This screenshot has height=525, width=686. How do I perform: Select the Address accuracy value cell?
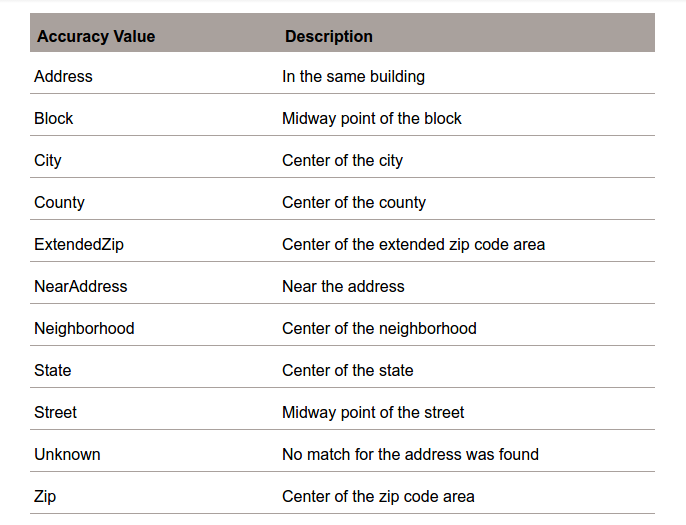pos(63,76)
